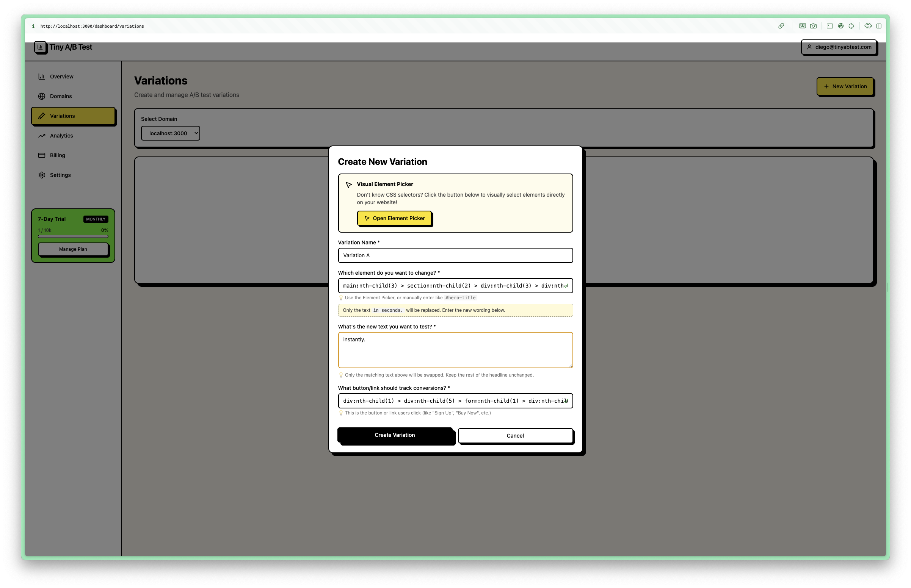Image resolution: width=911 pixels, height=588 pixels.
Task: Click the puzzle-piece extensions icon
Action: [x=868, y=26]
